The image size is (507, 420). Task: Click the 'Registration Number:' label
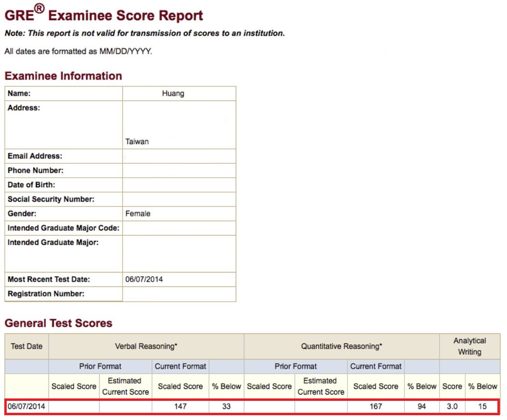point(46,294)
